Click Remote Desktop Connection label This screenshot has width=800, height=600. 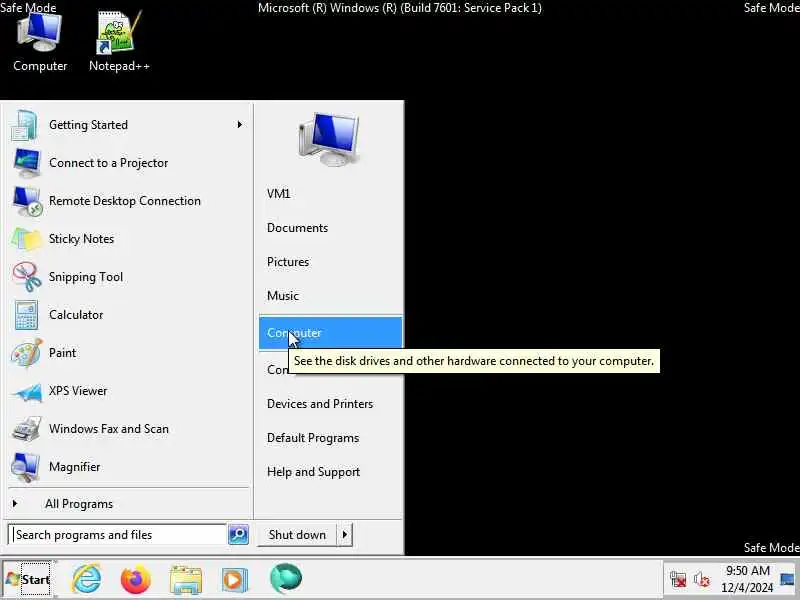tap(124, 201)
